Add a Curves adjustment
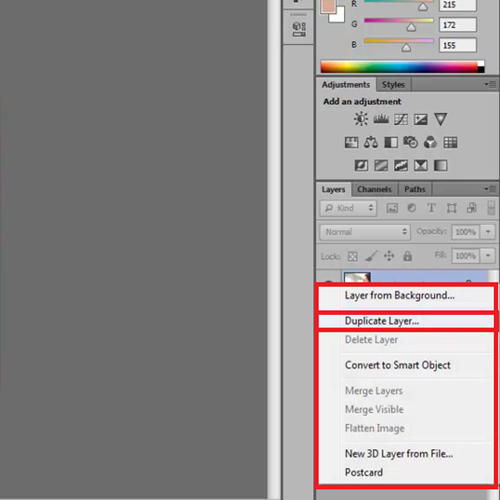Viewport: 500px width, 500px height. click(x=401, y=119)
